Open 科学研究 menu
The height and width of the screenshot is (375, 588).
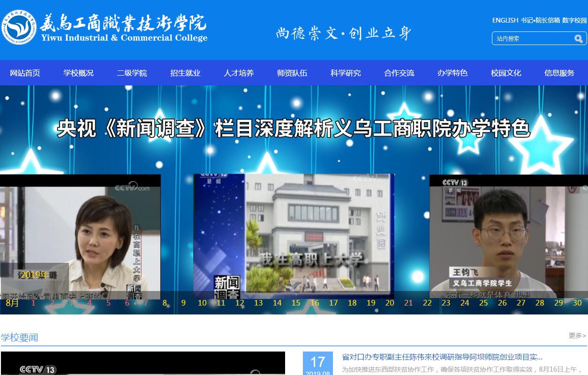tap(346, 73)
